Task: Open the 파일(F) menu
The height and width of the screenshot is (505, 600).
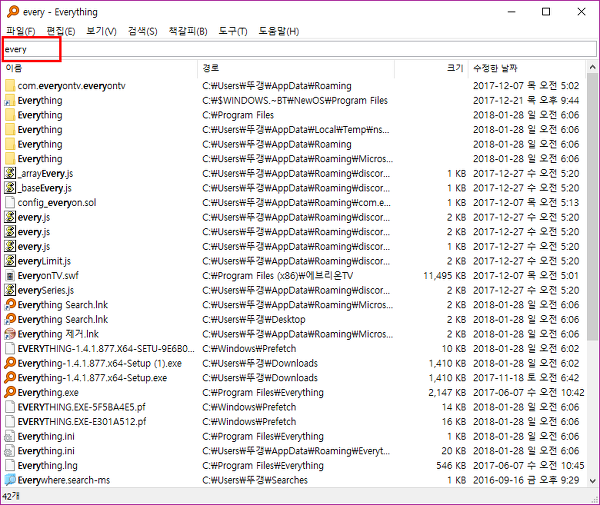Action: tap(20, 31)
